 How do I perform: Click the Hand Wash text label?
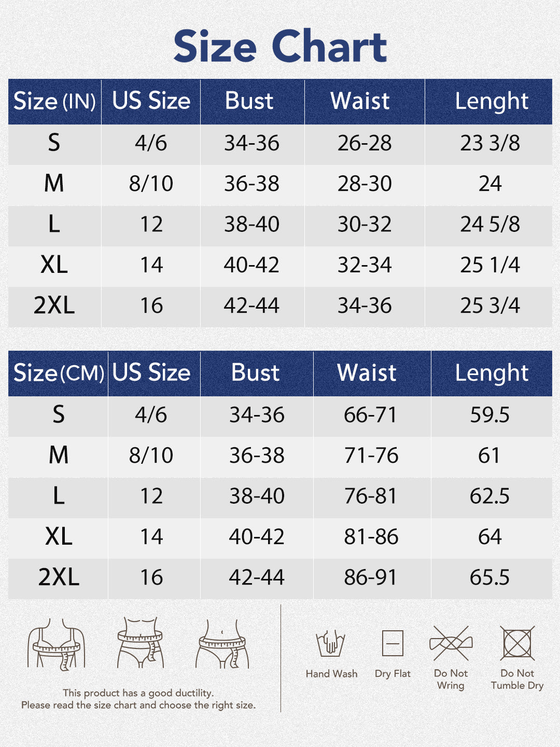[x=331, y=674]
